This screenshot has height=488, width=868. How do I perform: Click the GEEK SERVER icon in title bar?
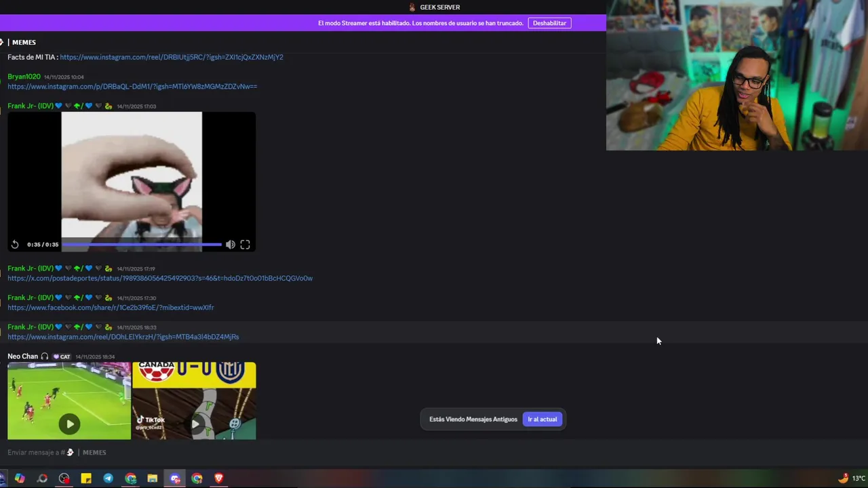[412, 7]
